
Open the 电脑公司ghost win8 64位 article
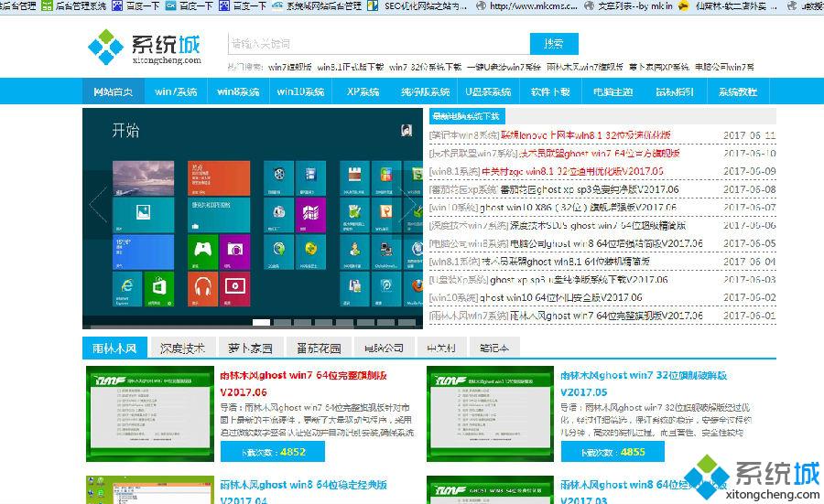click(x=606, y=243)
